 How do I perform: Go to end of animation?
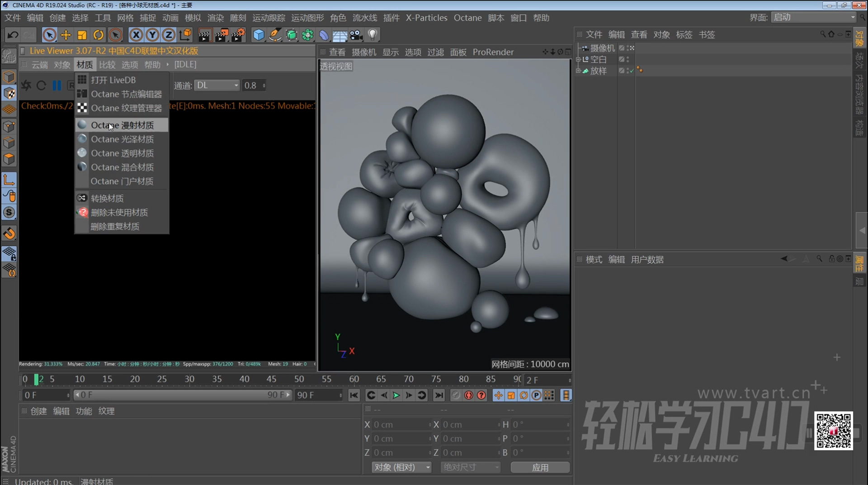click(x=439, y=395)
